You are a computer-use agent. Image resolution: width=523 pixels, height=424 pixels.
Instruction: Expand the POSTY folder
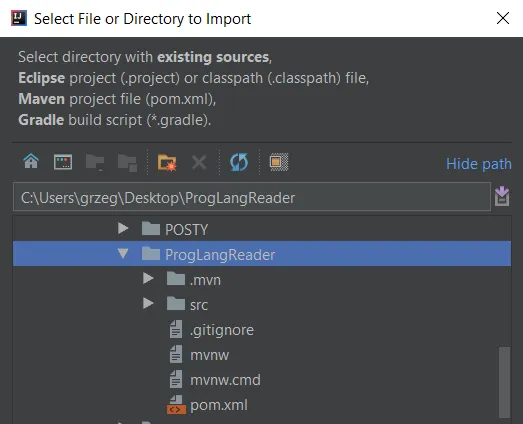point(123,229)
